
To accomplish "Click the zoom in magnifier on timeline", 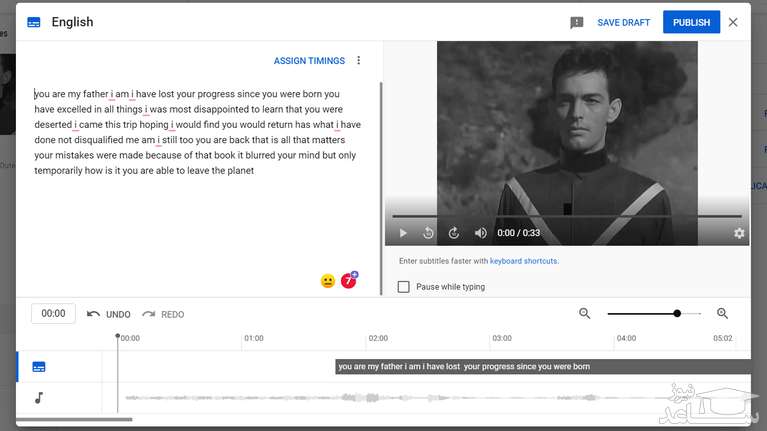I will tap(722, 314).
